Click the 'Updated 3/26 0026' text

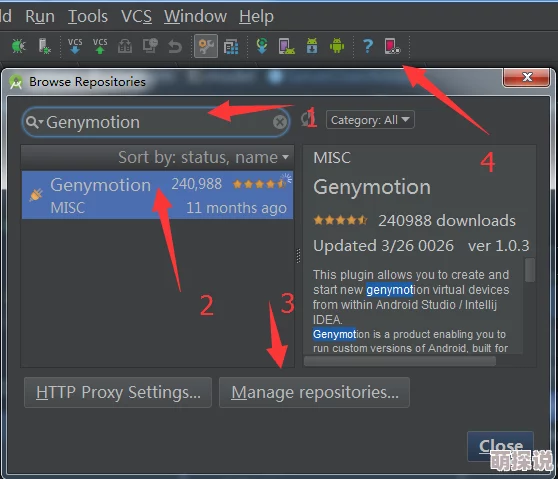pyautogui.click(x=383, y=246)
